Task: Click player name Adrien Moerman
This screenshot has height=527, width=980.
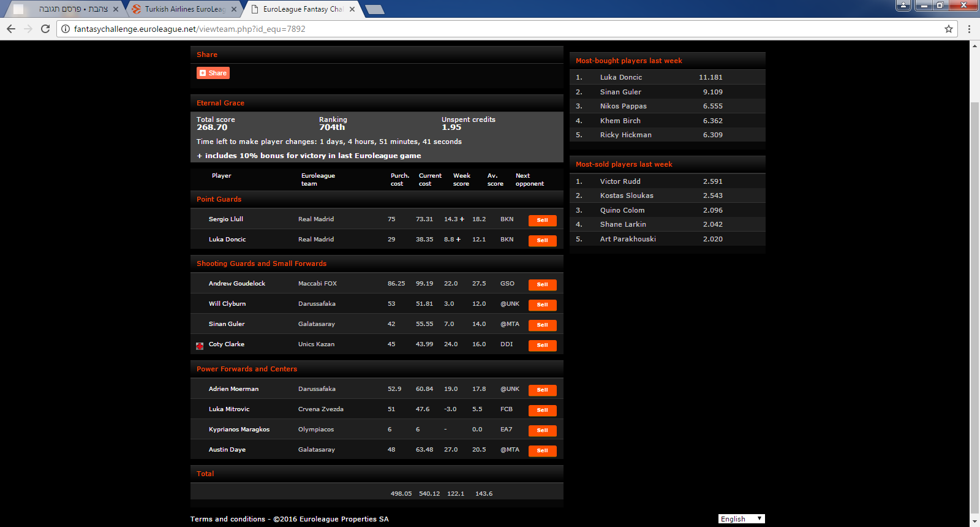Action: click(234, 389)
